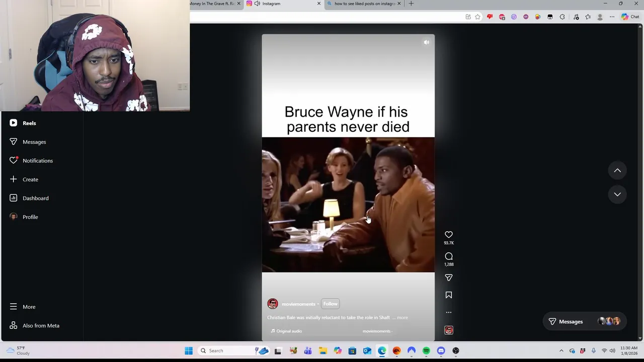Image resolution: width=644 pixels, height=362 pixels.
Task: Close the 'how to see liked posts' tab
Action: pyautogui.click(x=399, y=4)
